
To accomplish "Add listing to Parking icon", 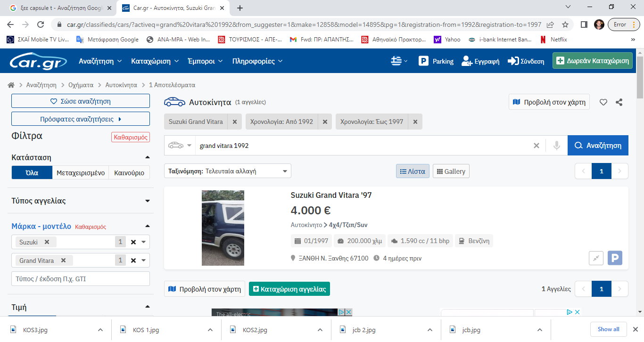I will 615,258.
